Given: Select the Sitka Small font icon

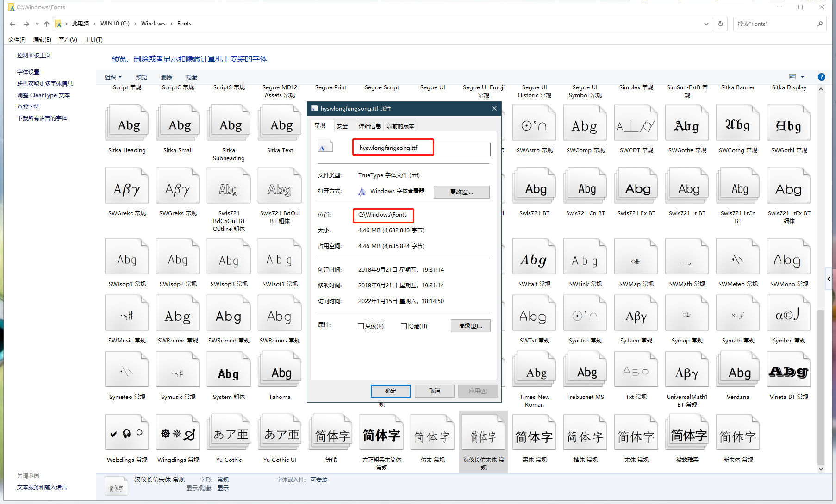Looking at the screenshot, I should click(x=178, y=123).
